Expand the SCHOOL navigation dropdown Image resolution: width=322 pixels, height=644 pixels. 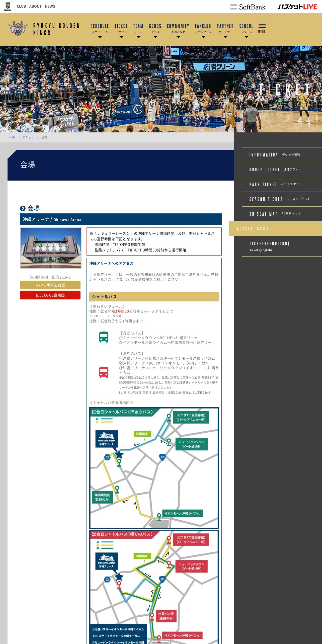tap(247, 37)
